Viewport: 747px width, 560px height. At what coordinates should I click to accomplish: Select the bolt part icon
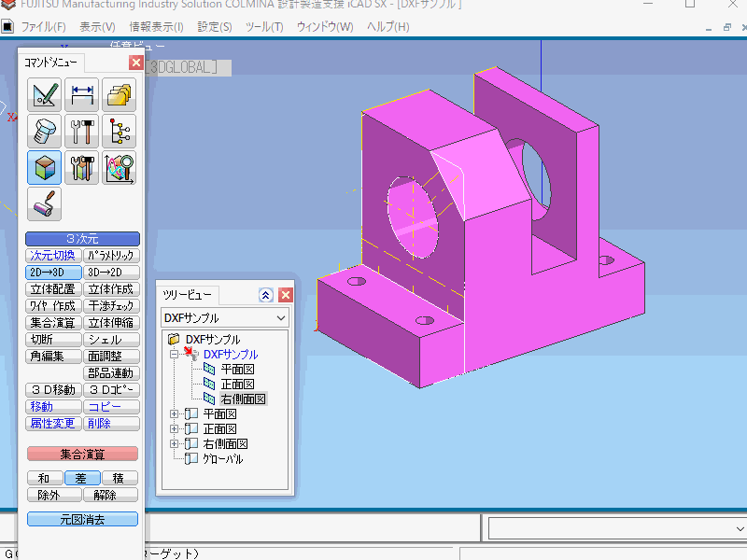pyautogui.click(x=44, y=131)
